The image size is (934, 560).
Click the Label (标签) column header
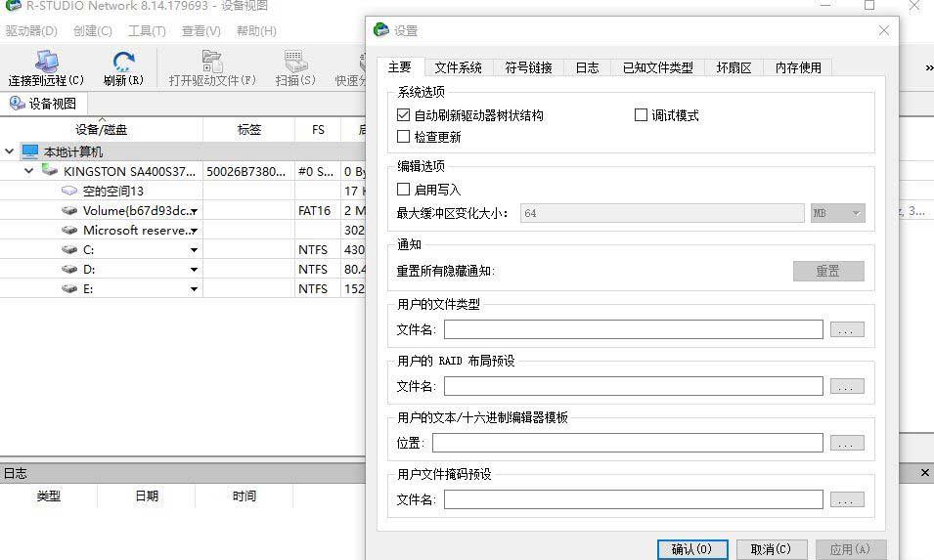click(249, 129)
